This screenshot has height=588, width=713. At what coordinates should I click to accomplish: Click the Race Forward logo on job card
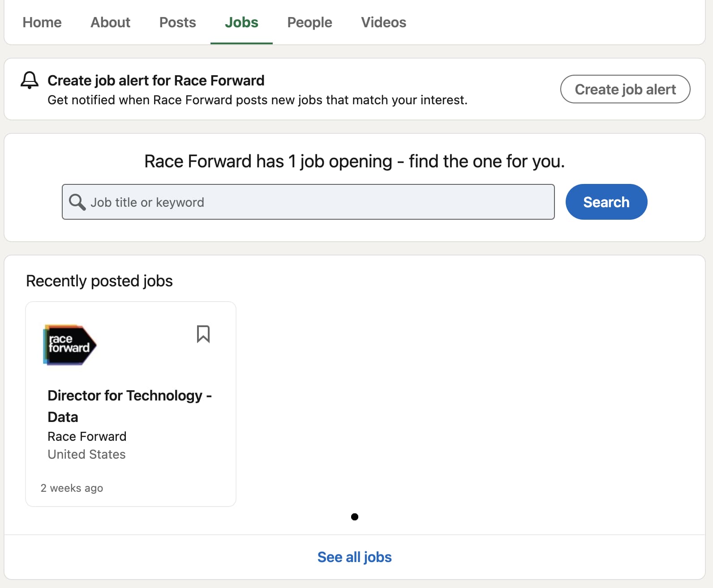(x=70, y=345)
